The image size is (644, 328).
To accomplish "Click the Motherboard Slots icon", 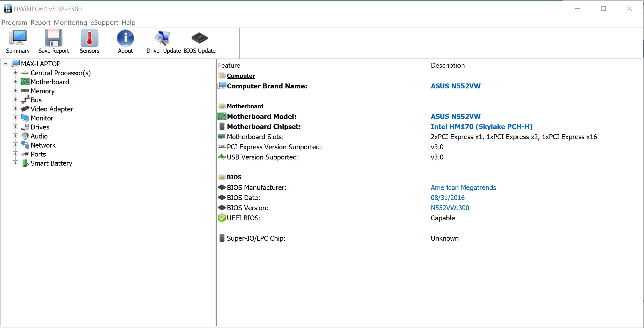I will tap(222, 137).
